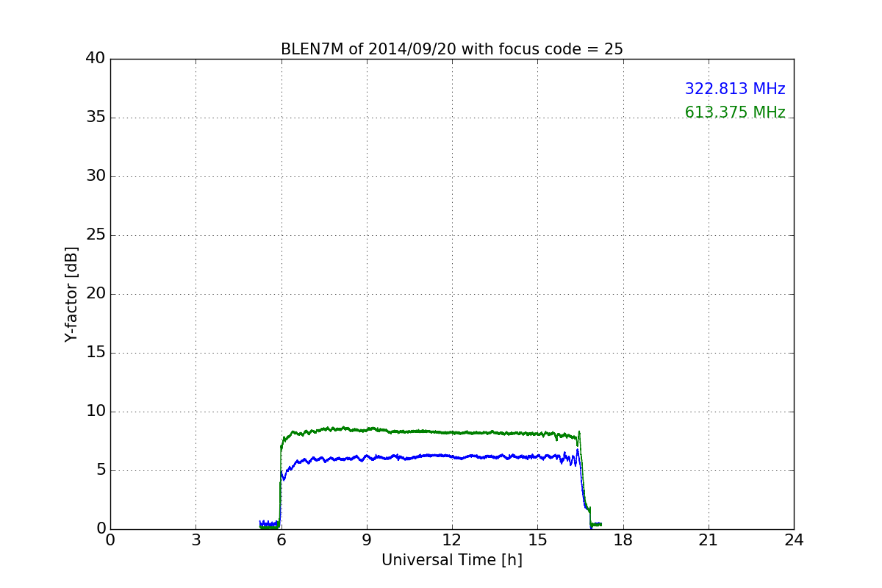Select the blue legend entry 322.813 MHz

pyautogui.click(x=735, y=89)
